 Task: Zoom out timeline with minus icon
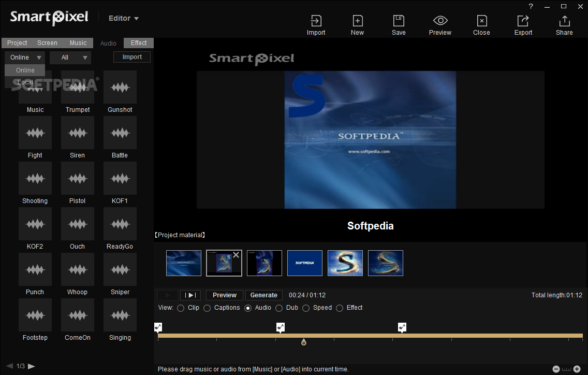tap(556, 369)
